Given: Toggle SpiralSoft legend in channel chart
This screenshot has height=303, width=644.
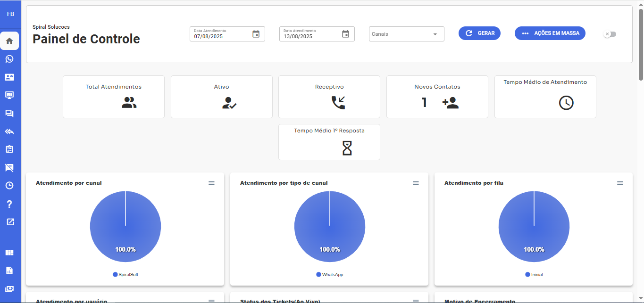Looking at the screenshot, I should coord(125,274).
